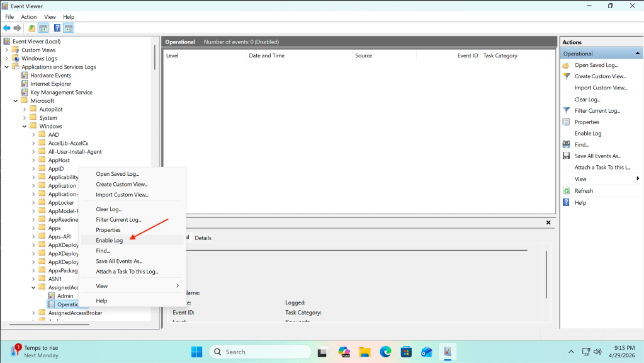Viewport: 644px width, 363px height.
Task: Click the Up One Level folder icon
Action: coord(31,28)
